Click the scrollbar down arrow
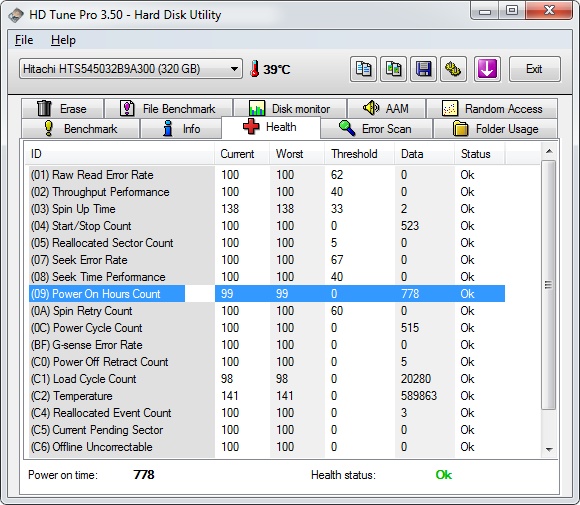The height and width of the screenshot is (505, 580). (x=549, y=450)
